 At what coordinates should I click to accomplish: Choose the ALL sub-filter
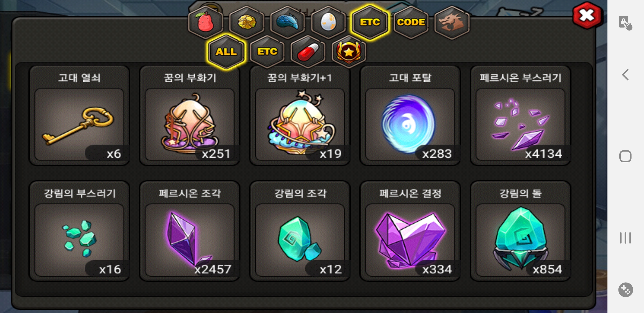(226, 52)
